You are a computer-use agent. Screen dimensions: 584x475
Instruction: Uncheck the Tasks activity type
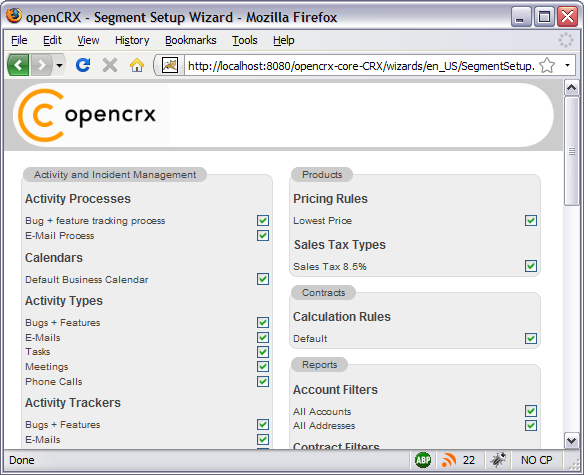pyautogui.click(x=263, y=352)
